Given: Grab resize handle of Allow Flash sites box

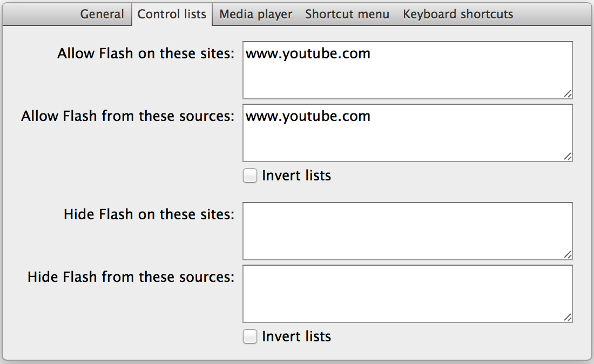Looking at the screenshot, I should click(x=568, y=94).
